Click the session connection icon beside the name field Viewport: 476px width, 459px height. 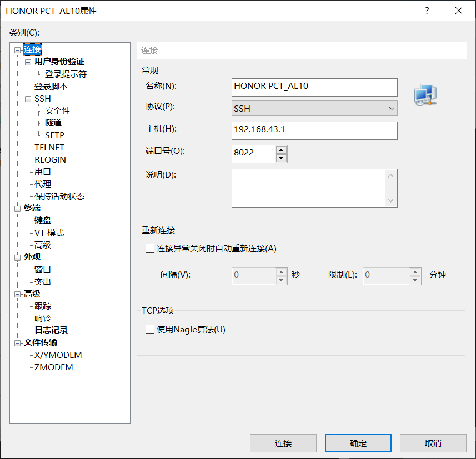(424, 94)
